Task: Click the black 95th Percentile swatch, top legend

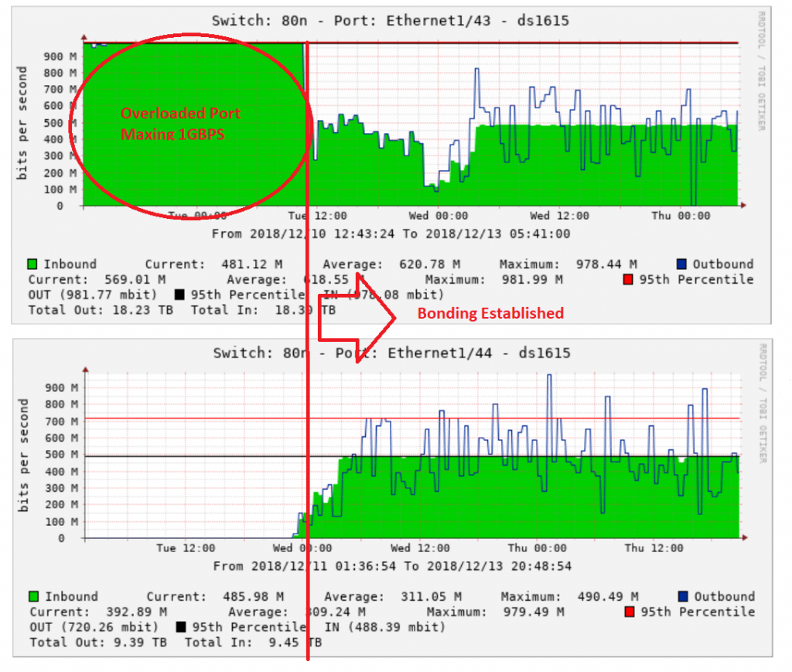Action: 179,295
